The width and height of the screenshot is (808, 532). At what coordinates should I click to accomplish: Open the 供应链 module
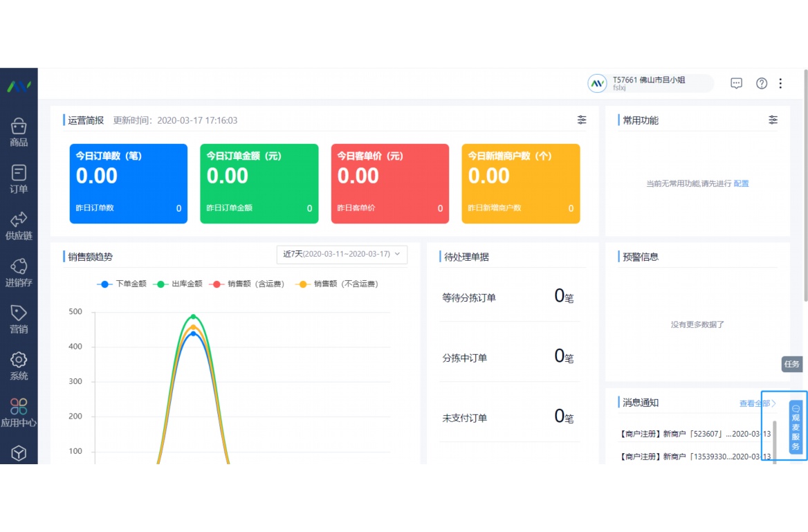(19, 223)
